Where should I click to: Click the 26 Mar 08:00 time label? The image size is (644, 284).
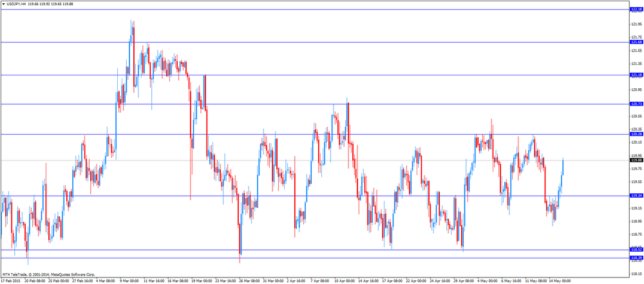pyautogui.click(x=249, y=281)
